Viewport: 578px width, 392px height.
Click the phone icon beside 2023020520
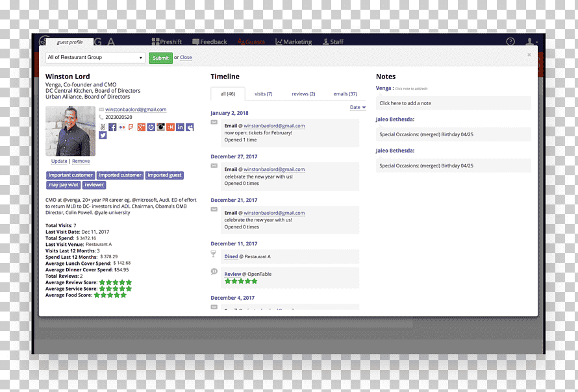click(101, 117)
